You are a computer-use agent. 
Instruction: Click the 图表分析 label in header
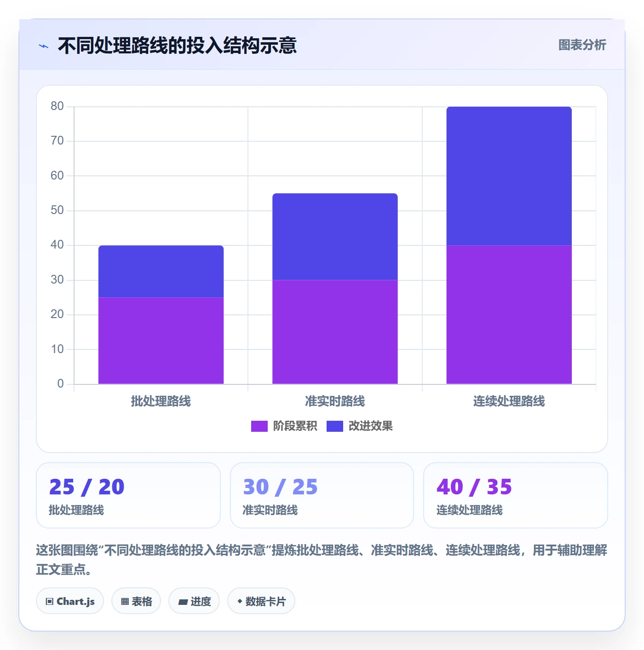582,45
